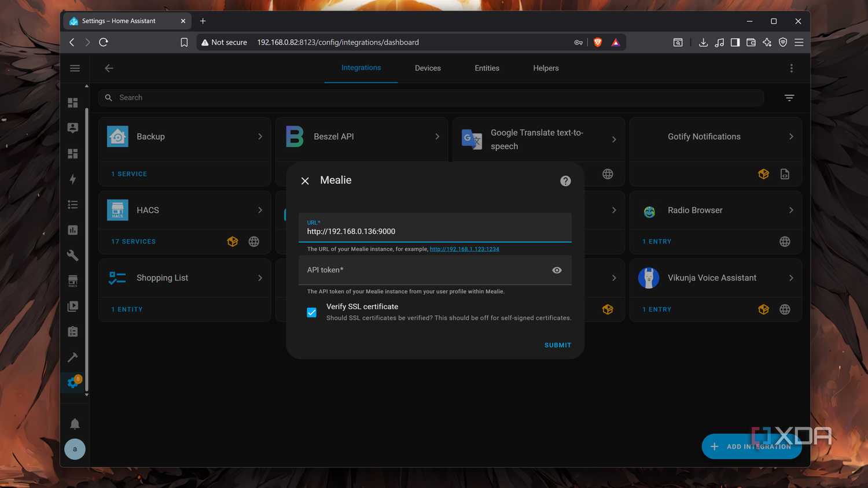Expand the Backup integration chevron
This screenshot has width=868, height=488.
260,136
